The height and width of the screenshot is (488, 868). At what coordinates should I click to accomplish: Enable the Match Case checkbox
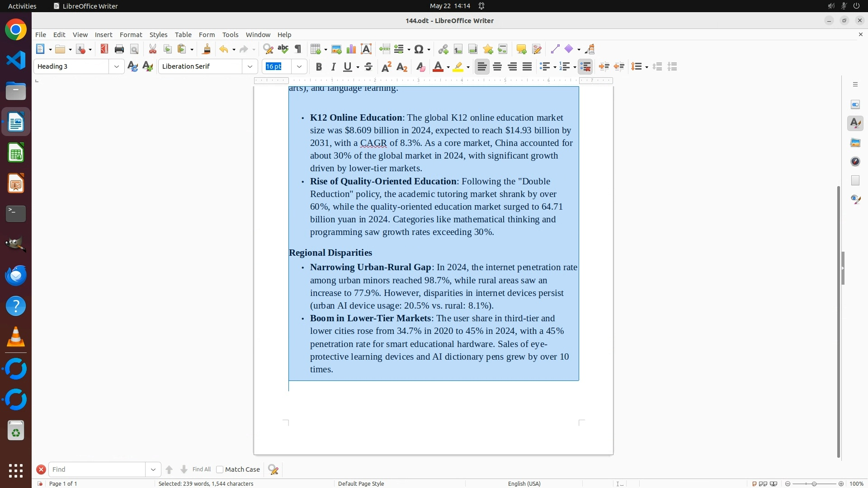220,469
